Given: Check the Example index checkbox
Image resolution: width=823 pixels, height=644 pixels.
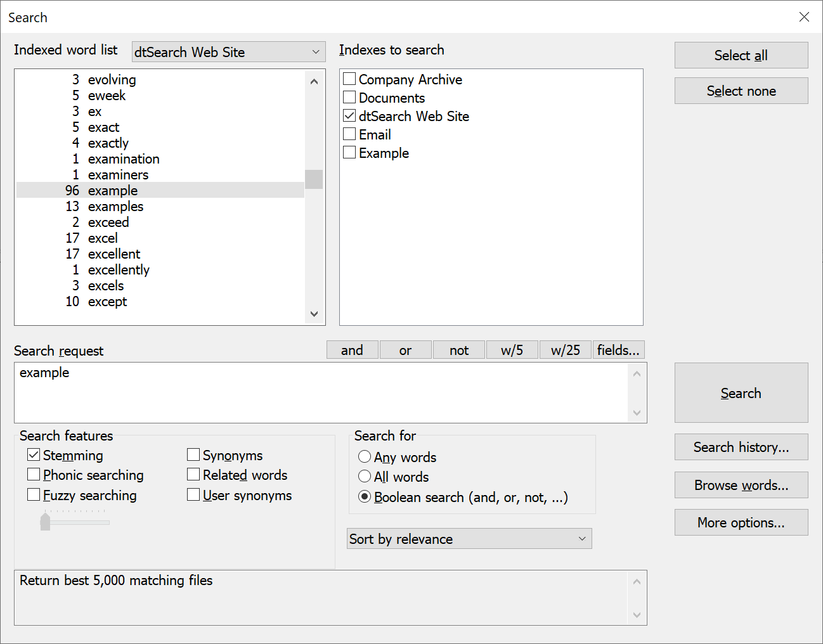Looking at the screenshot, I should click(349, 153).
